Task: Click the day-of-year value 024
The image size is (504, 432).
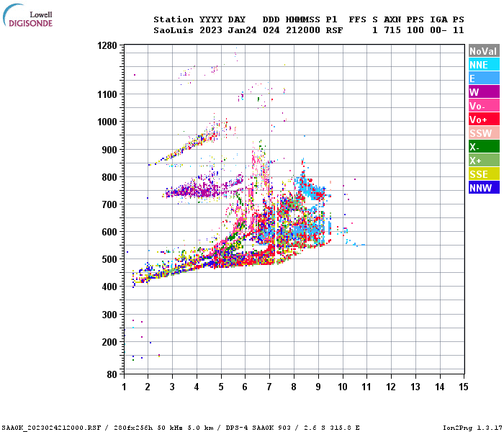Action: [x=271, y=30]
